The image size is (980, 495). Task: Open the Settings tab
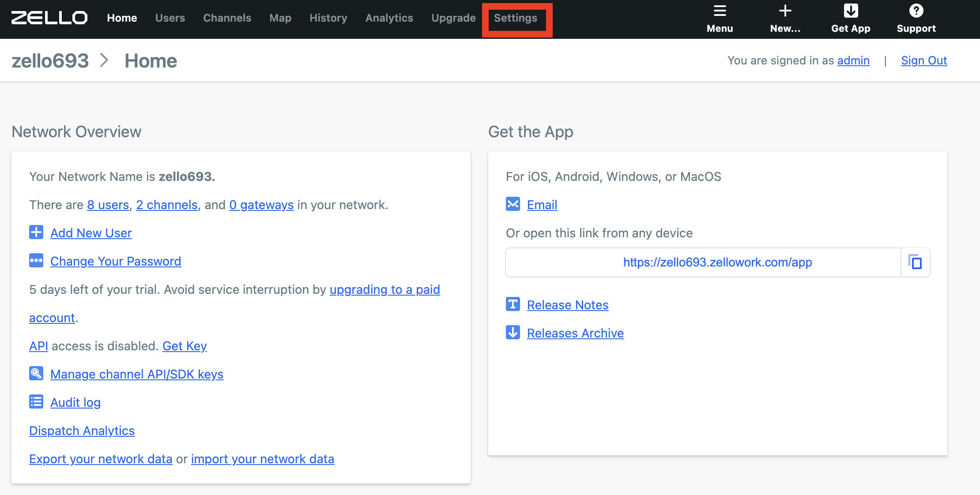click(x=515, y=18)
